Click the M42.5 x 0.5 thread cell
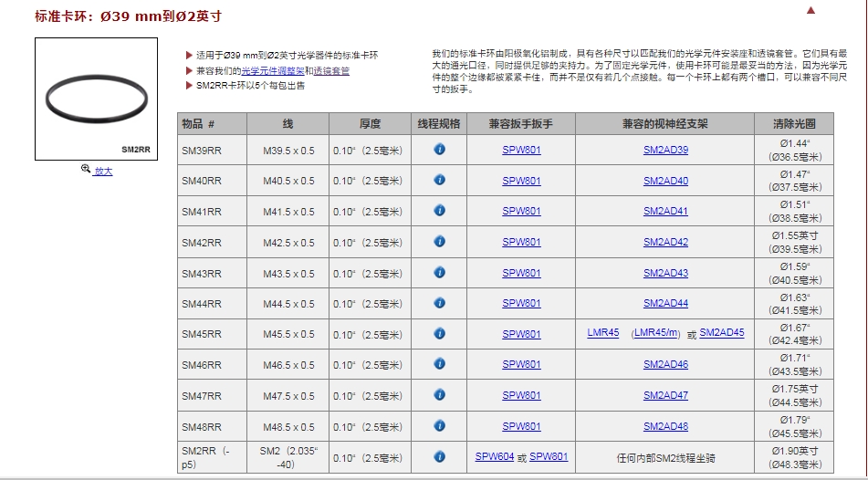Image resolution: width=868 pixels, height=480 pixels. click(288, 243)
